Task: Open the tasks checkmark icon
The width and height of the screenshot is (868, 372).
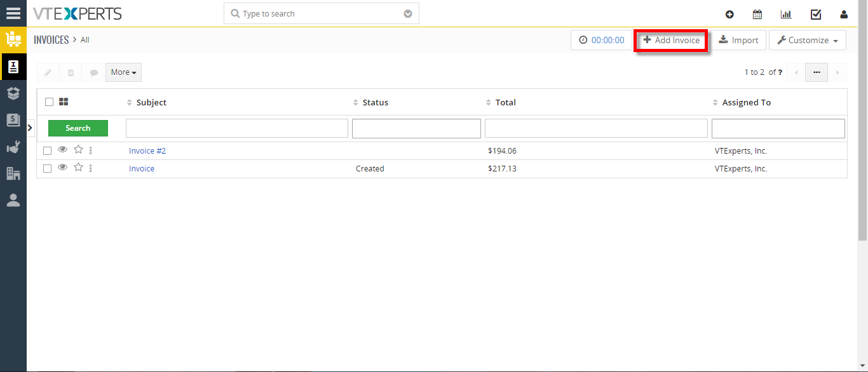Action: pos(816,15)
